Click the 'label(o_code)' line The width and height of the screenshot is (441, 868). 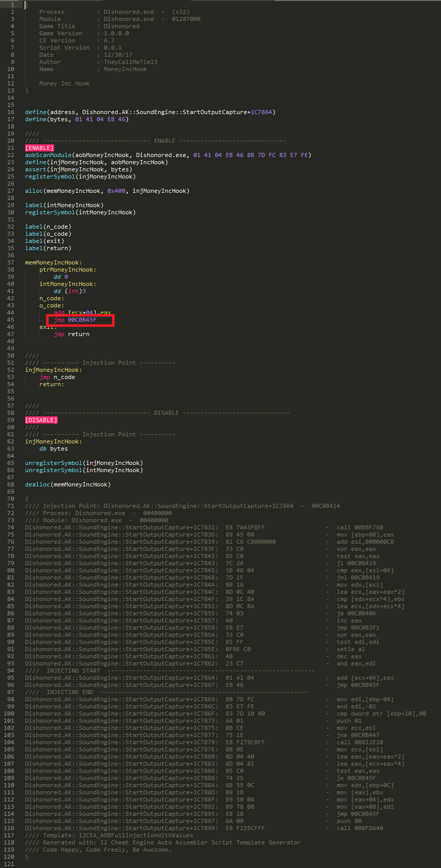pos(48,234)
